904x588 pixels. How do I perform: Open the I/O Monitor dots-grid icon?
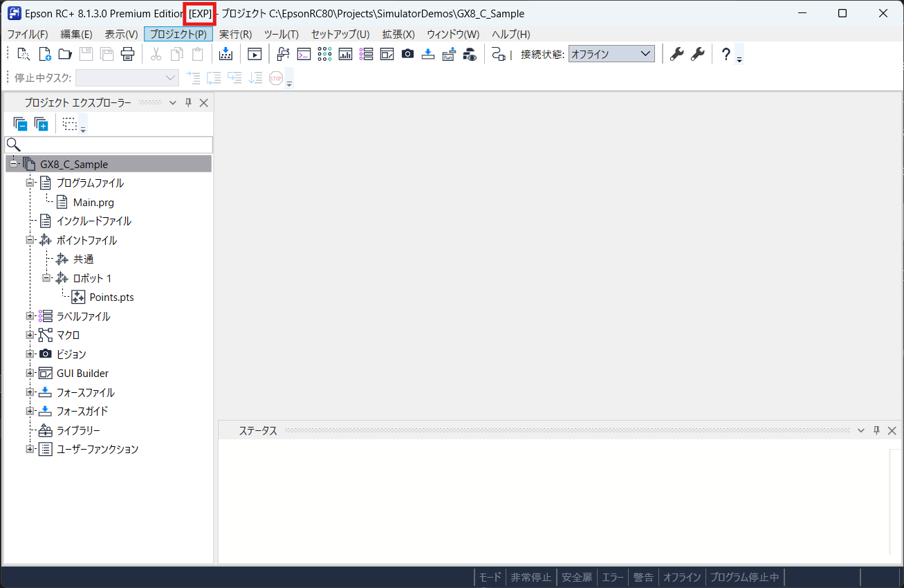click(x=324, y=54)
